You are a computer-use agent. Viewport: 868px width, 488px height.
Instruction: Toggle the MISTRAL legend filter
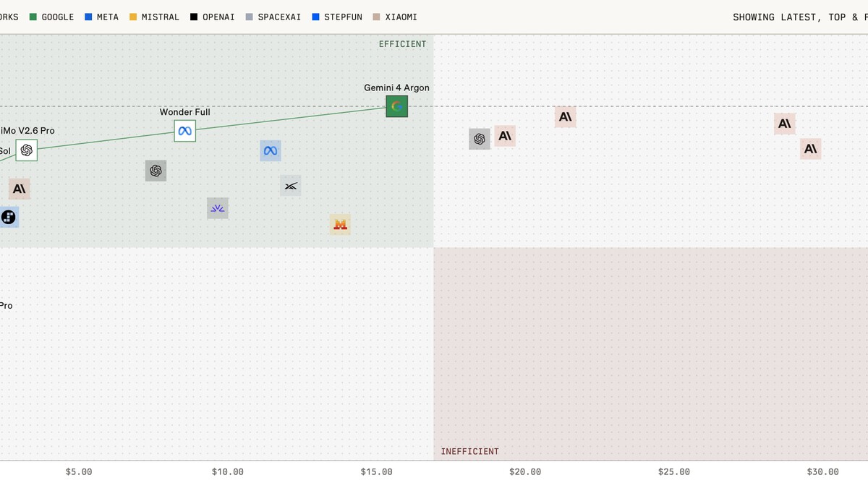pyautogui.click(x=155, y=17)
